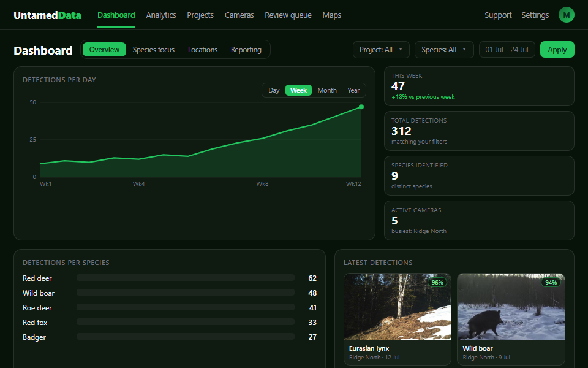588x368 pixels.
Task: Open the Wild boar detection thumbnail
Action: tap(511, 307)
